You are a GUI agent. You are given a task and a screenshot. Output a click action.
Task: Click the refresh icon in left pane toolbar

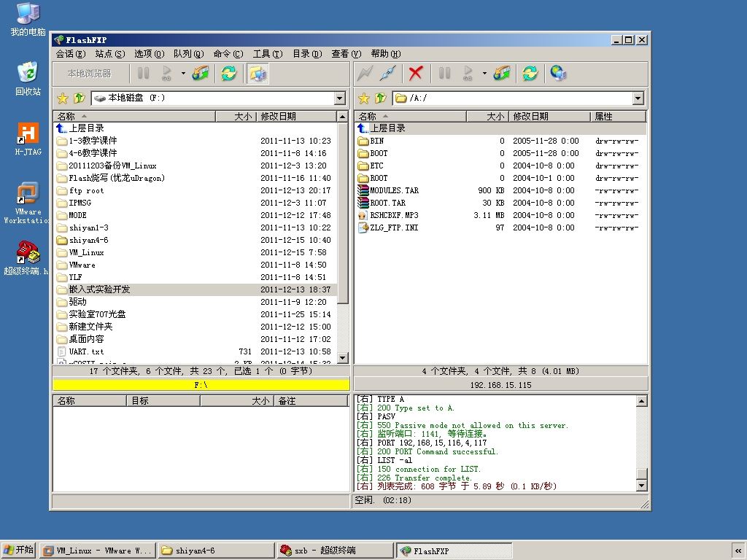coord(228,73)
